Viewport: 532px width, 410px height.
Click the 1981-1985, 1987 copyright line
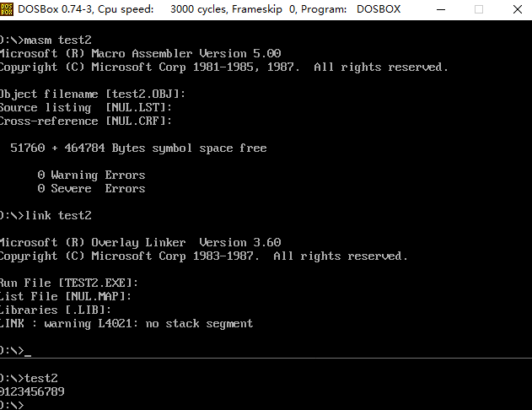224,67
